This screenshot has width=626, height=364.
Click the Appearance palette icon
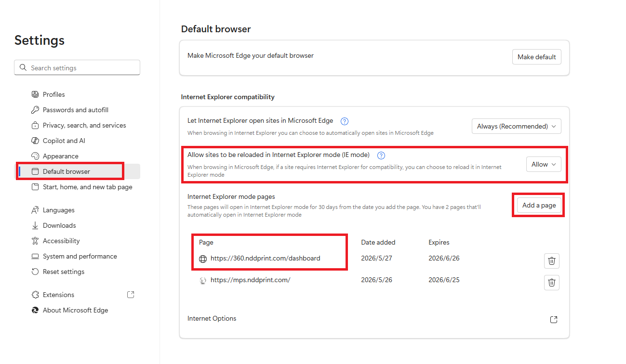coord(35,156)
